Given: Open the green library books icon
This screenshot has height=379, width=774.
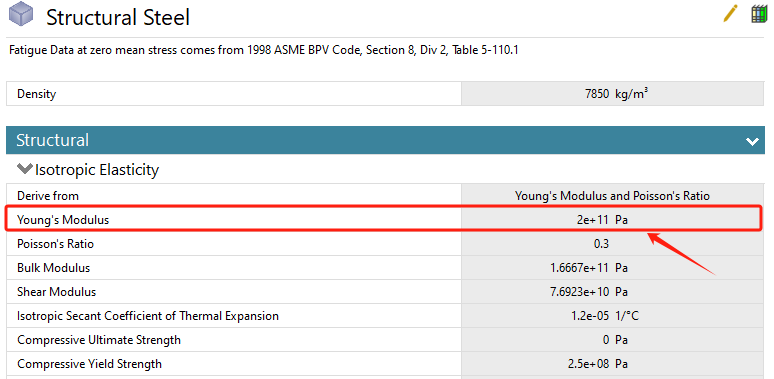Looking at the screenshot, I should click(759, 14).
